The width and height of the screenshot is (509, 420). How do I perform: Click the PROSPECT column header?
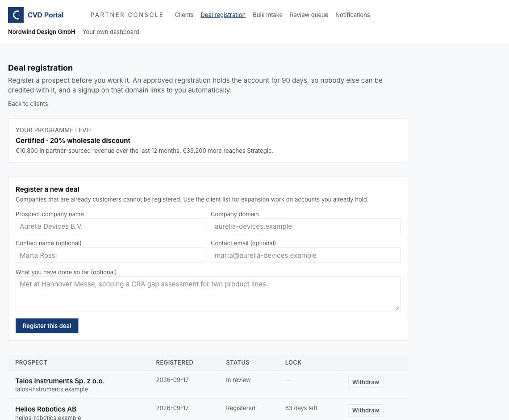pos(31,362)
